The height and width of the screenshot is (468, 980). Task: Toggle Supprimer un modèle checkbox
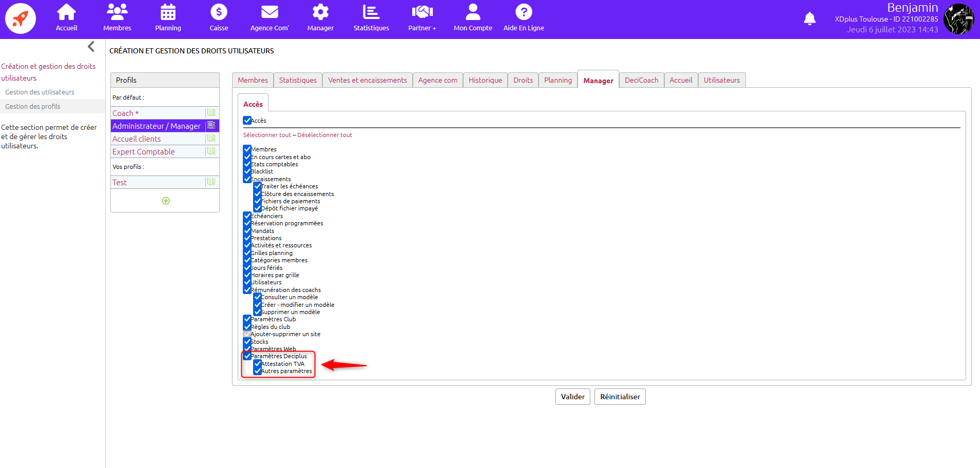(x=258, y=312)
